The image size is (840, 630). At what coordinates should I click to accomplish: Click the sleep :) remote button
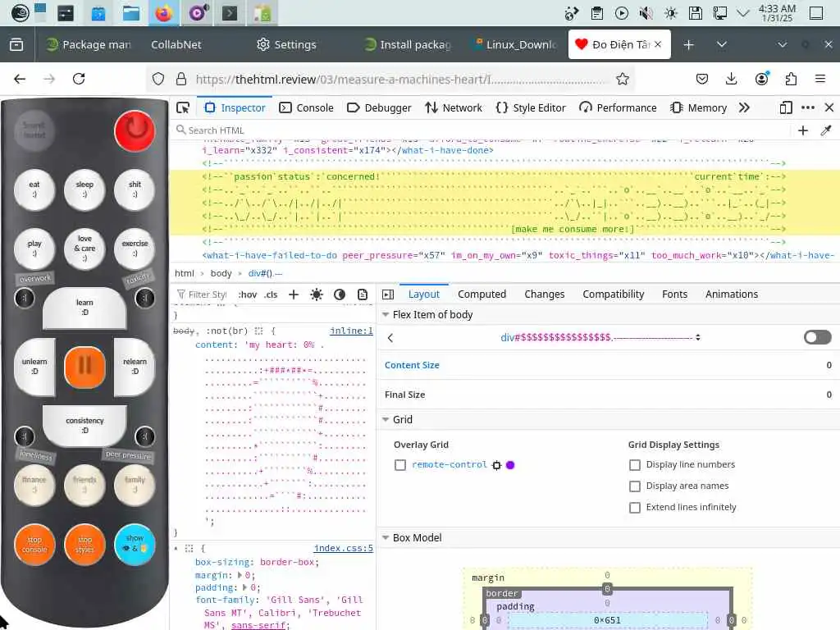[x=84, y=189]
